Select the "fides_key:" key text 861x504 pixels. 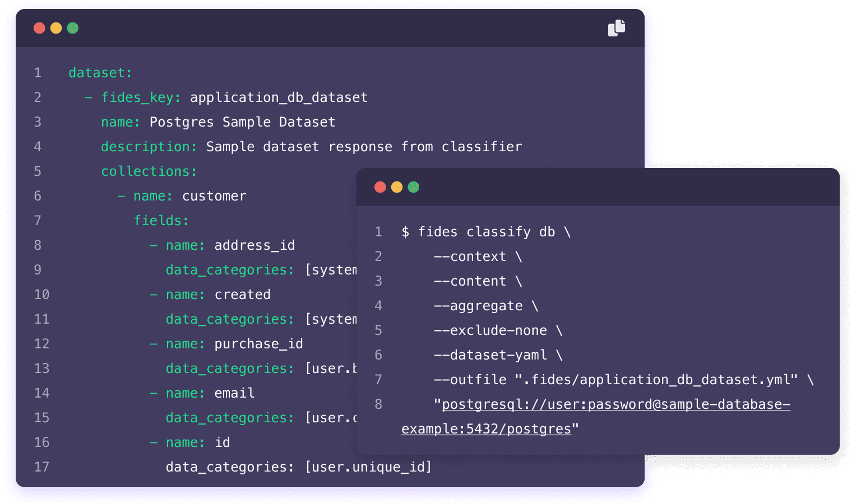point(141,97)
